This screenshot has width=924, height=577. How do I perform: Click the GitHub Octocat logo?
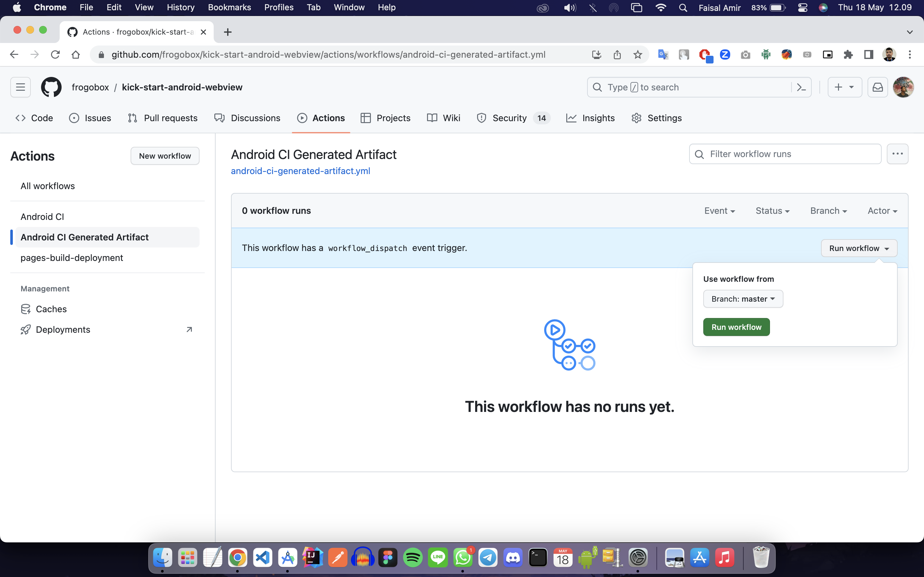(x=51, y=87)
